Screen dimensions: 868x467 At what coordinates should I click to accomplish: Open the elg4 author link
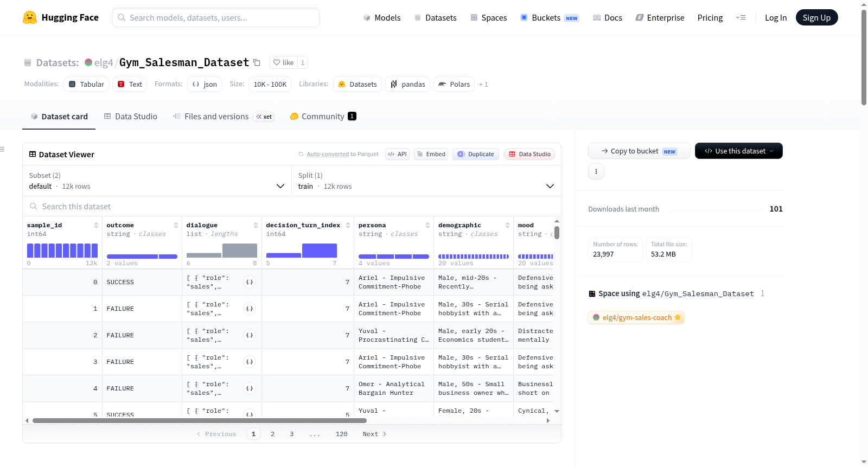[x=104, y=62]
